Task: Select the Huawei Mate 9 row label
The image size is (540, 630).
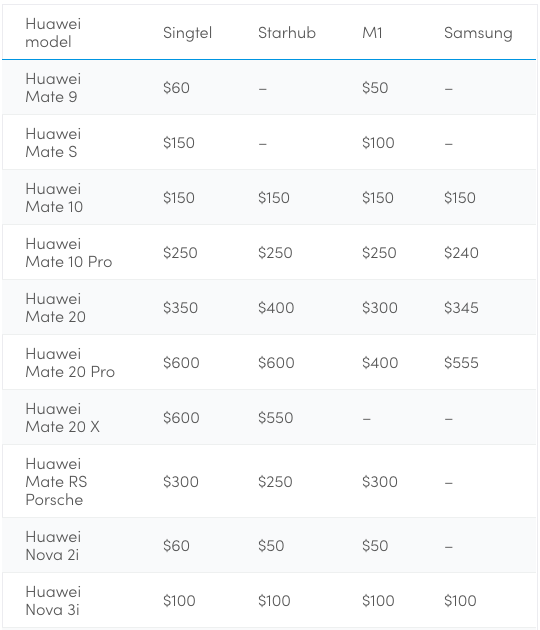Action: point(53,88)
